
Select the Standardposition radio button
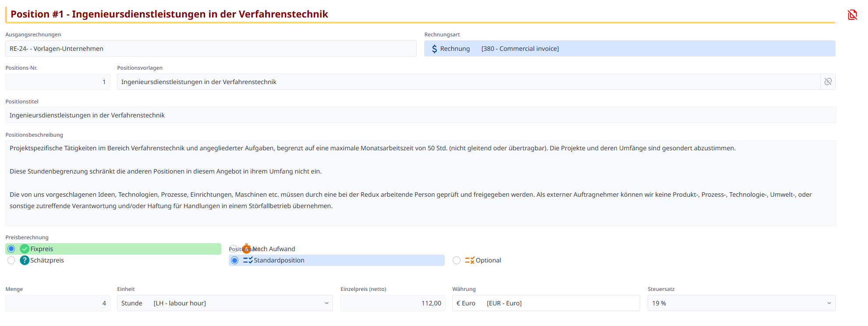pyautogui.click(x=235, y=260)
